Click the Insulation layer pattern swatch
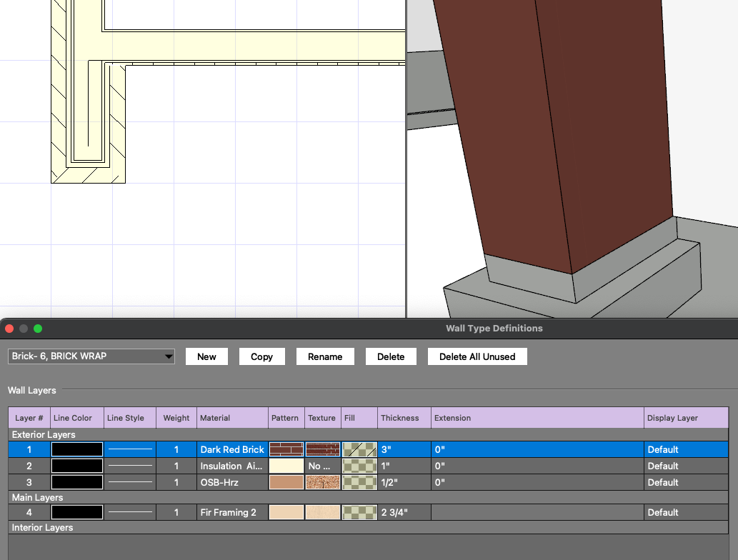 tap(286, 466)
